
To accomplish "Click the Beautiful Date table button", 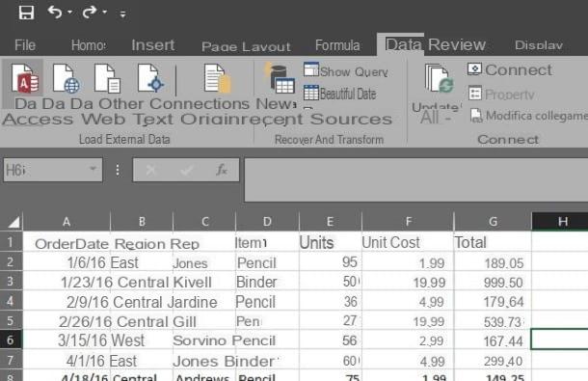I will pos(339,94).
